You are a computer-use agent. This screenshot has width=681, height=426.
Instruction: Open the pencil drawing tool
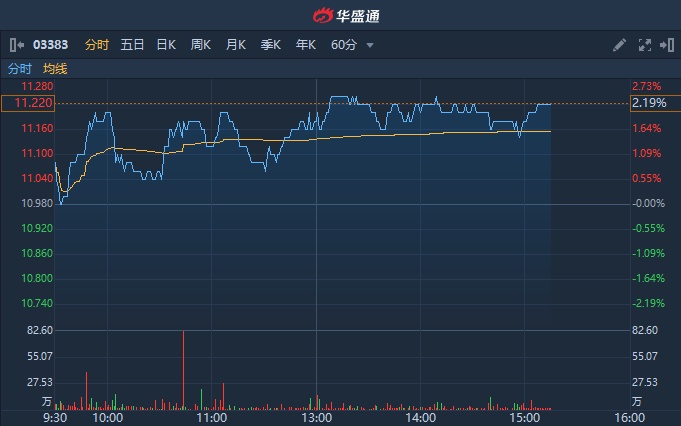620,45
